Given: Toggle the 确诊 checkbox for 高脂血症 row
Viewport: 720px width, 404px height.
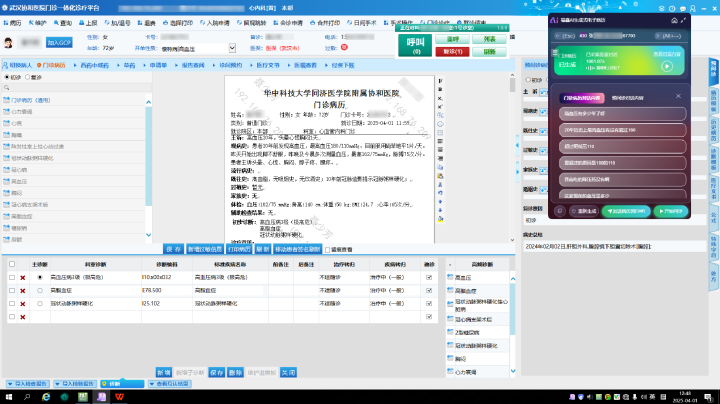Looking at the screenshot, I should point(429,291).
